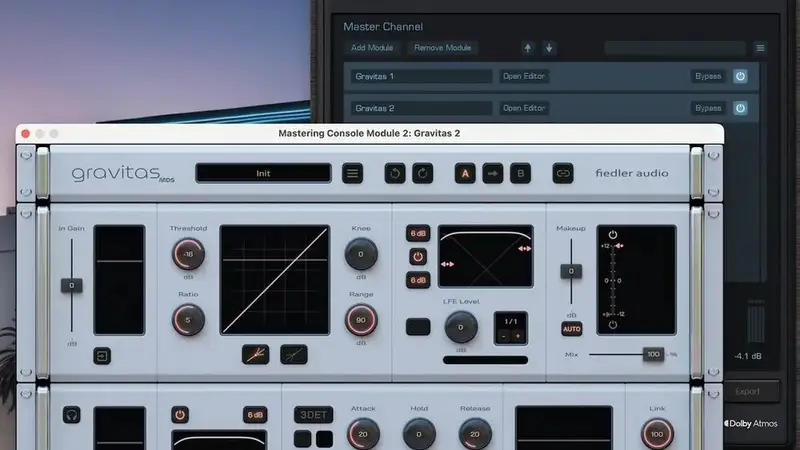Click the Ratio knob showing 5
This screenshot has height=450, width=800.
(x=188, y=320)
